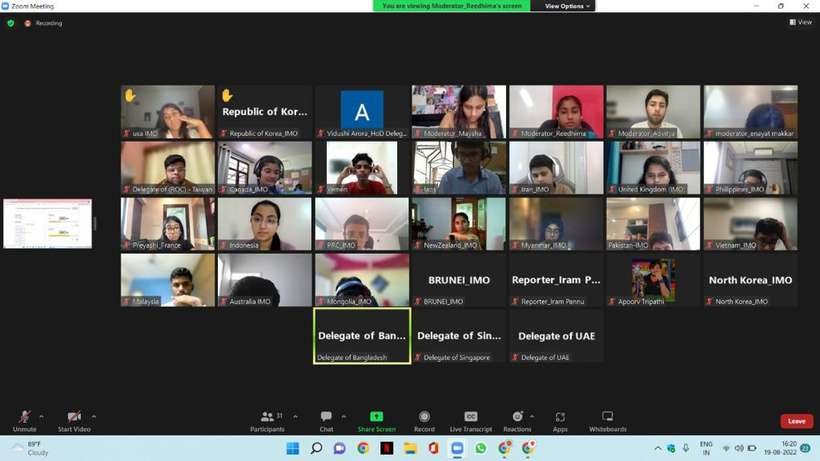The height and width of the screenshot is (461, 820).
Task: Expand video options arrow beside Start Video
Action: (x=94, y=416)
